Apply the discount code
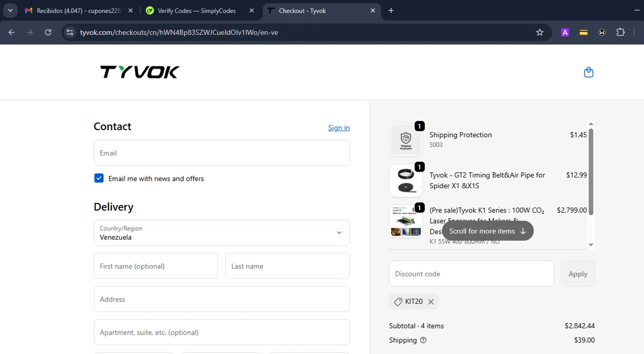This screenshot has height=354, width=644. click(577, 274)
